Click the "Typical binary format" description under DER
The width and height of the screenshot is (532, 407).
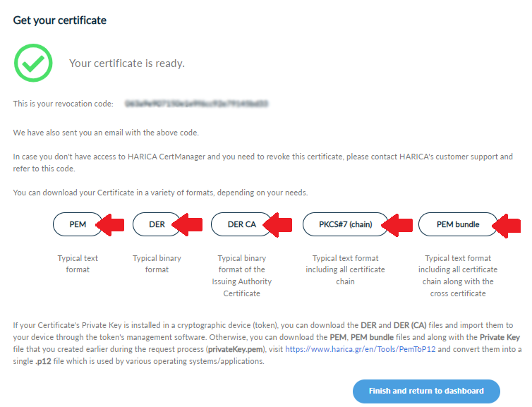[157, 264]
